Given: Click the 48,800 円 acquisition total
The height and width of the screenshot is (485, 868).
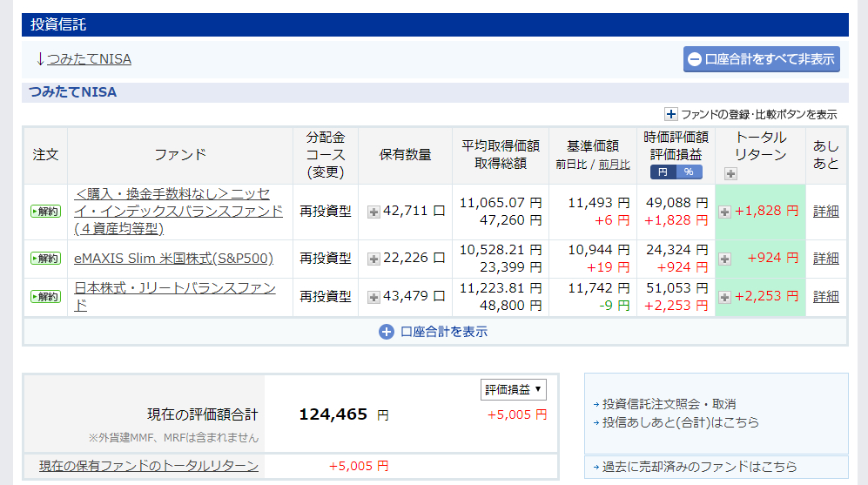Looking at the screenshot, I should coord(510,306).
